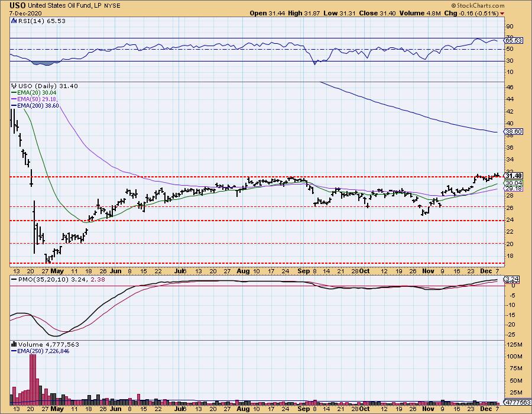Click the 100M volume axis label

point(515,356)
